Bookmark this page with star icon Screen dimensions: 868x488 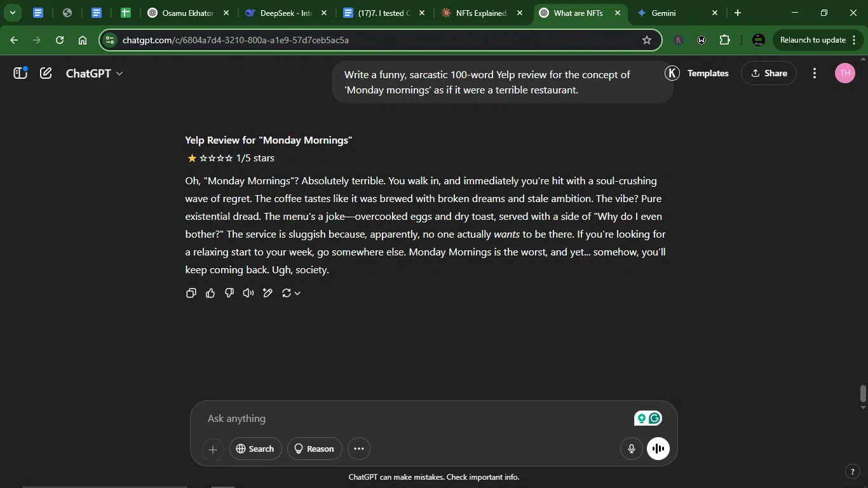[x=647, y=40]
